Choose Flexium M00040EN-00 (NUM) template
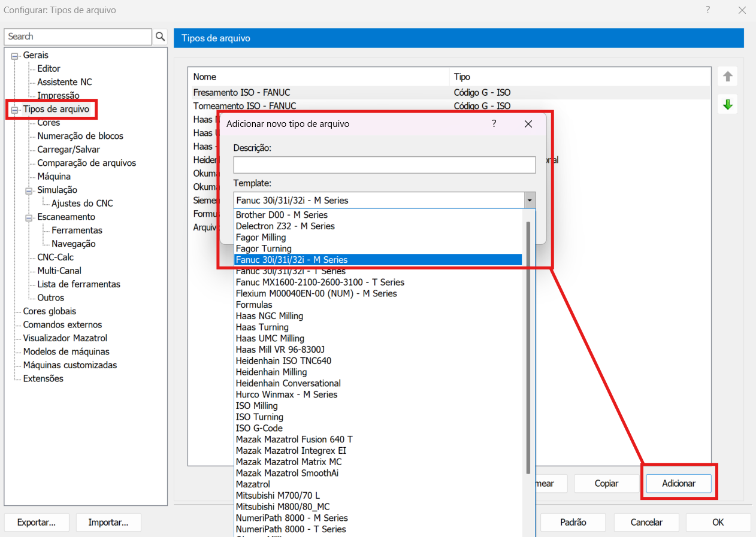Image resolution: width=756 pixels, height=537 pixels. click(378, 293)
